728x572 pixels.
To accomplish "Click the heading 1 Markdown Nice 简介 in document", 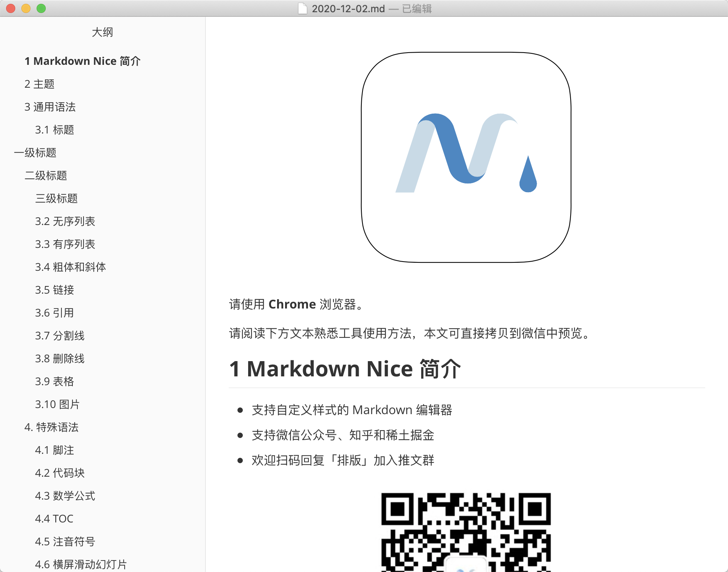I will 345,369.
